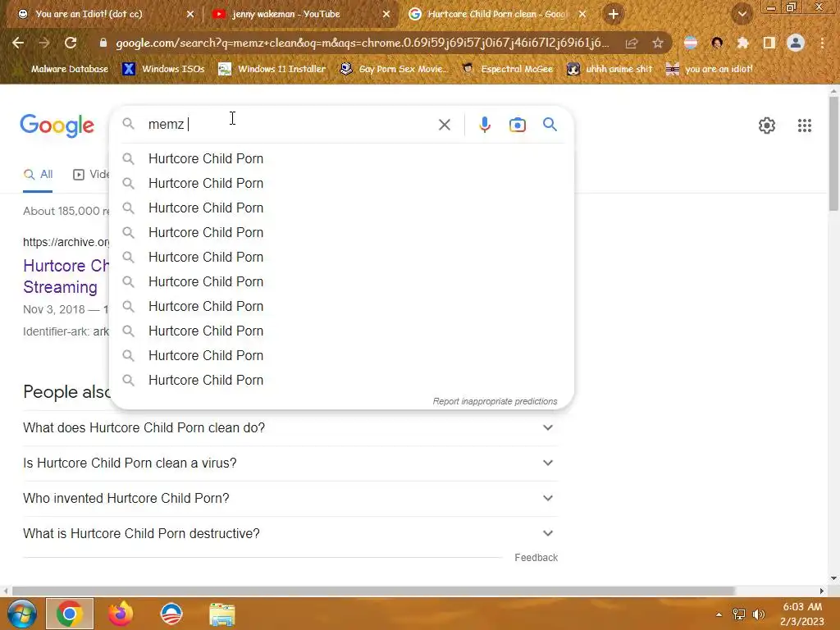This screenshot has width=840, height=630.
Task: Launch Firefox from the taskbar
Action: [120, 614]
